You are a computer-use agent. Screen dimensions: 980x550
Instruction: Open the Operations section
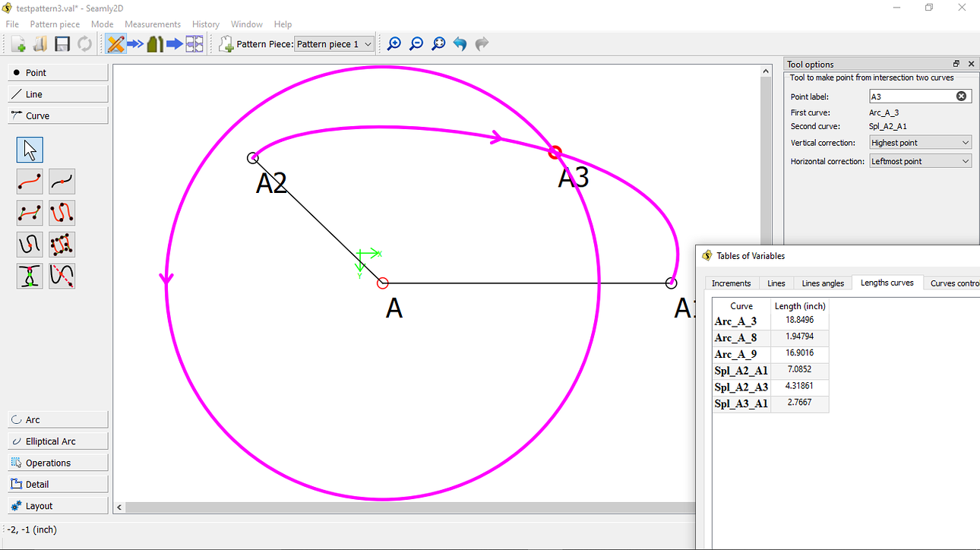click(x=57, y=462)
